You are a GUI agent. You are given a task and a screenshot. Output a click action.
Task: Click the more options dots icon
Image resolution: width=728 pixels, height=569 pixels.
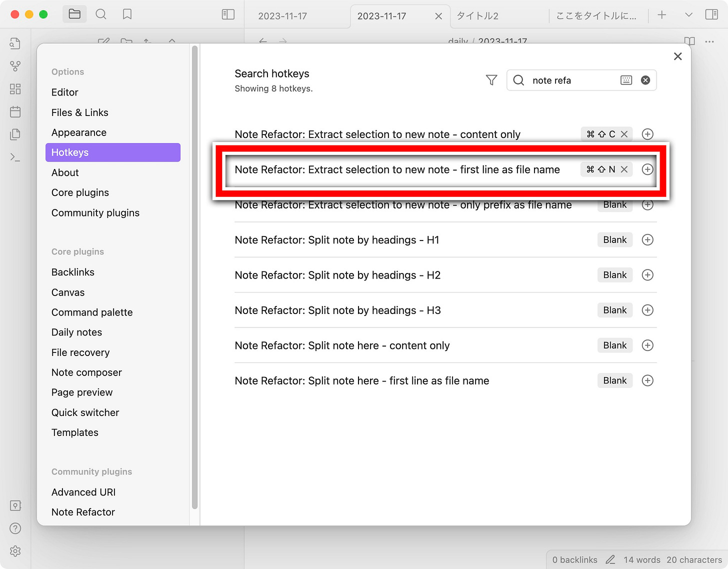click(x=709, y=41)
